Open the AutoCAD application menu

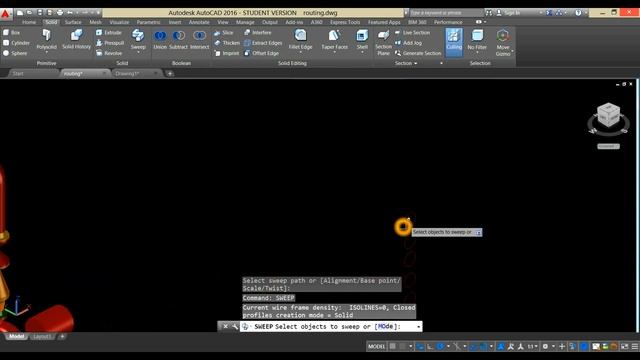[6, 13]
